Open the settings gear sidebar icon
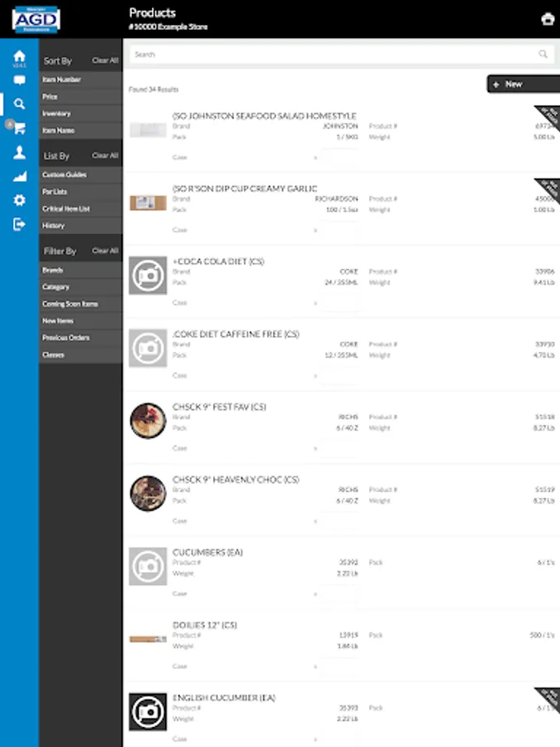The width and height of the screenshot is (560, 747). [19, 200]
